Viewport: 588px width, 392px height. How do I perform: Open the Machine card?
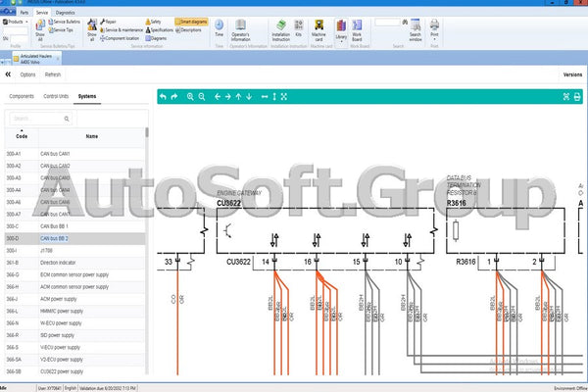(318, 30)
